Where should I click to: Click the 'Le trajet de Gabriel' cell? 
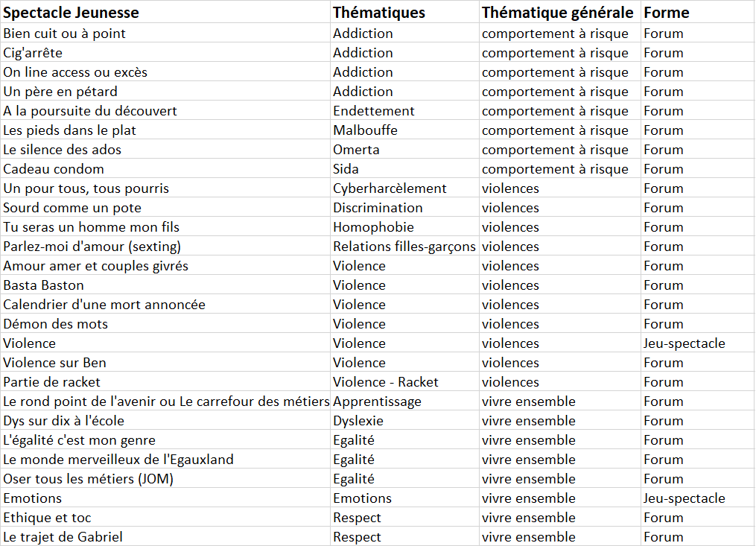tap(63, 537)
